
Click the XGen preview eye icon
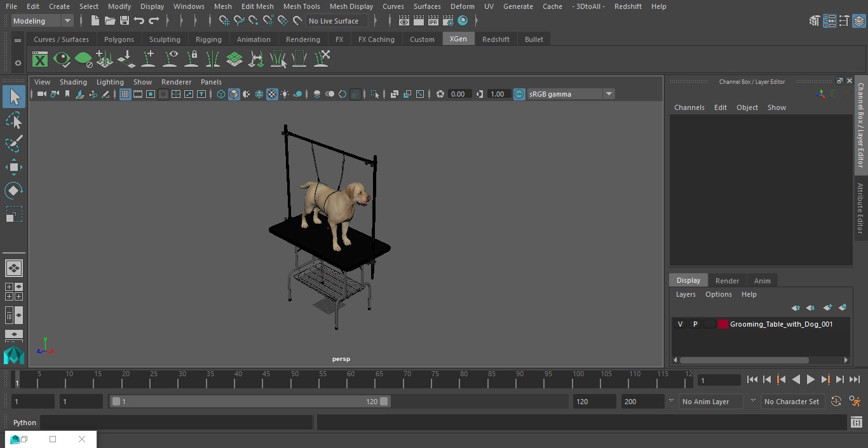coord(62,60)
